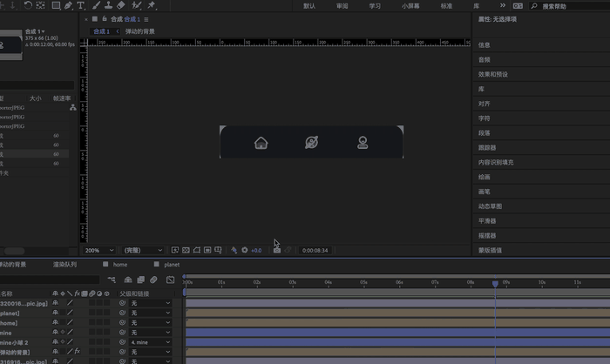Toggle shy switch for mine小球 2 layer
Screen dimensions: 610x364
pyautogui.click(x=55, y=342)
